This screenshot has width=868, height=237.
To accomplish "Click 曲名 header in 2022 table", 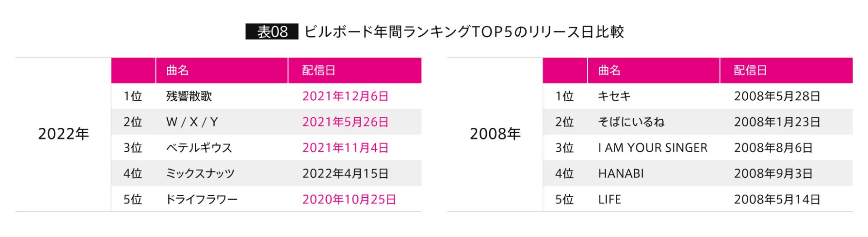I will click(177, 70).
